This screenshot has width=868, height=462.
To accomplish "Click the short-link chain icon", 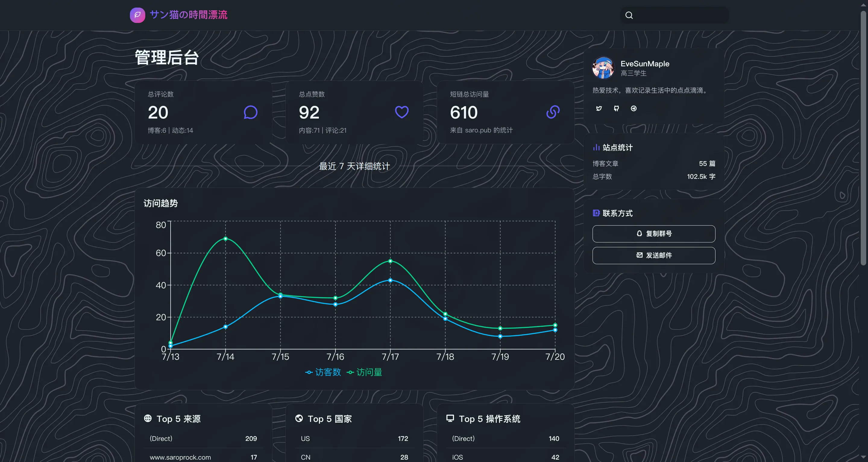I will pos(553,112).
